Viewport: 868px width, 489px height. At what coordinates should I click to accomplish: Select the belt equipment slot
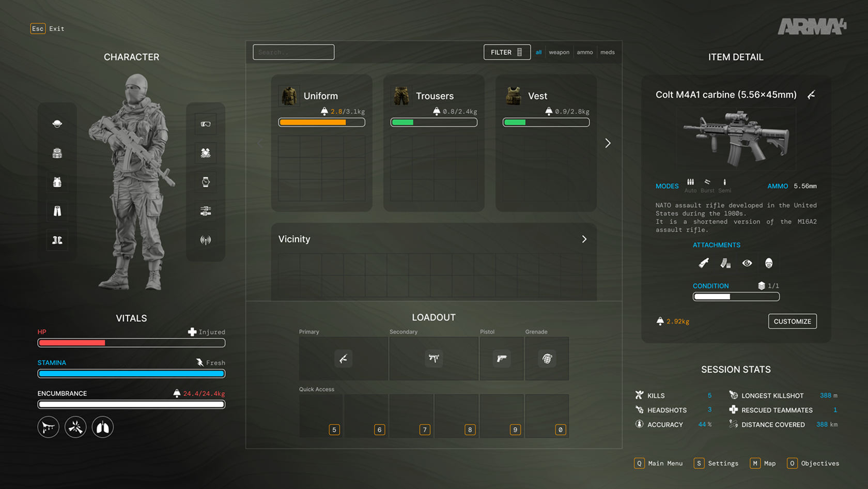206,211
